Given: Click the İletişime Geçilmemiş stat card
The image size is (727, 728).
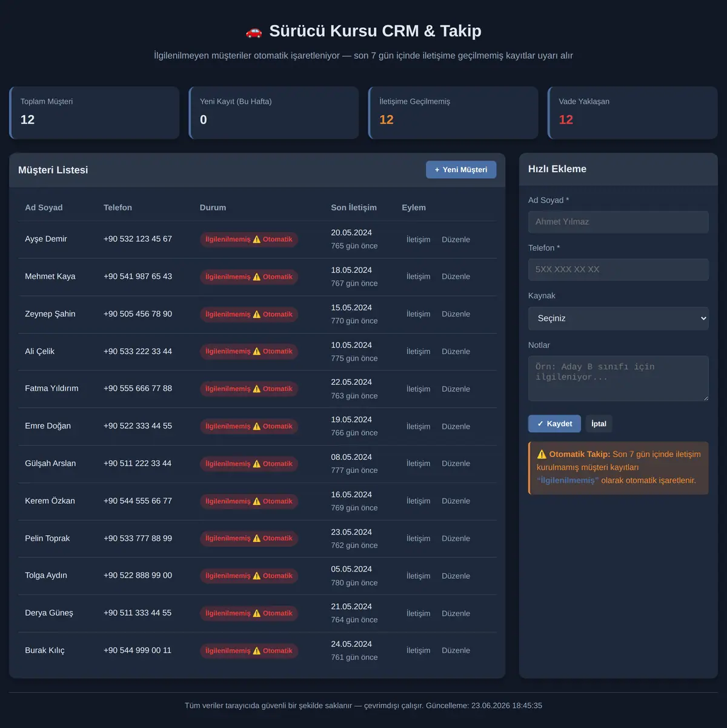Looking at the screenshot, I should (x=453, y=113).
